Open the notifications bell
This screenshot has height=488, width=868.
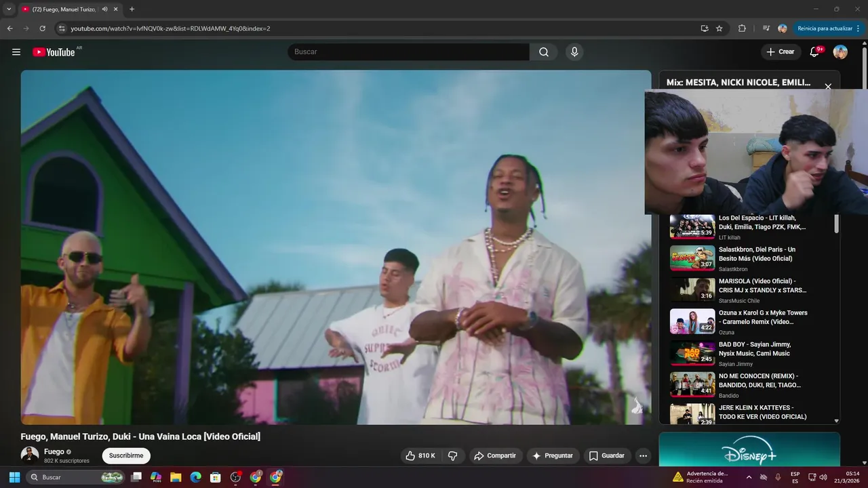tap(815, 52)
